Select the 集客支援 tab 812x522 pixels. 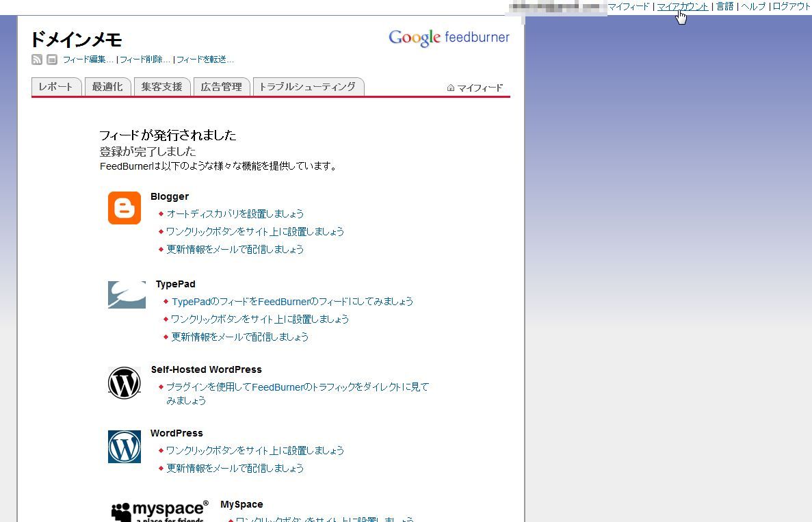[x=161, y=86]
